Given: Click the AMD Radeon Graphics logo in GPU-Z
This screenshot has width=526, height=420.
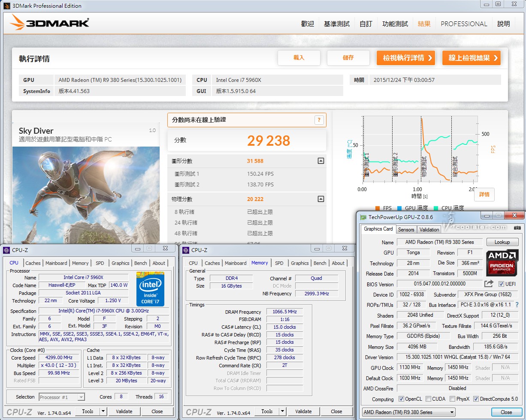Looking at the screenshot, I should [x=502, y=262].
